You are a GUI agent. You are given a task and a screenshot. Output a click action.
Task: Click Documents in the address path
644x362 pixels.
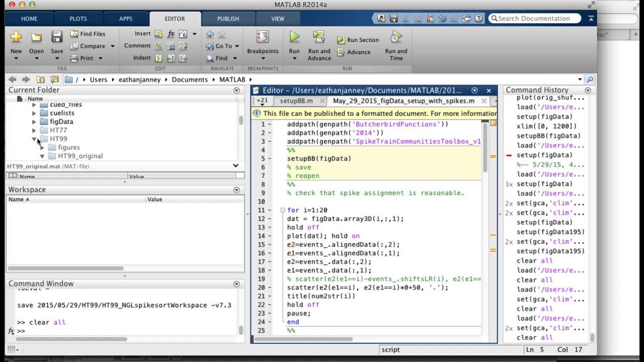pos(190,79)
